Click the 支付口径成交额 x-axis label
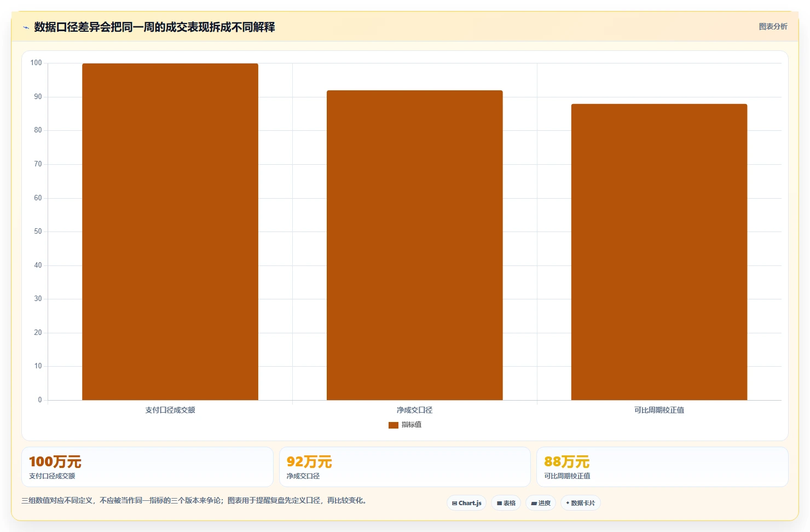The image size is (810, 532). [x=170, y=410]
